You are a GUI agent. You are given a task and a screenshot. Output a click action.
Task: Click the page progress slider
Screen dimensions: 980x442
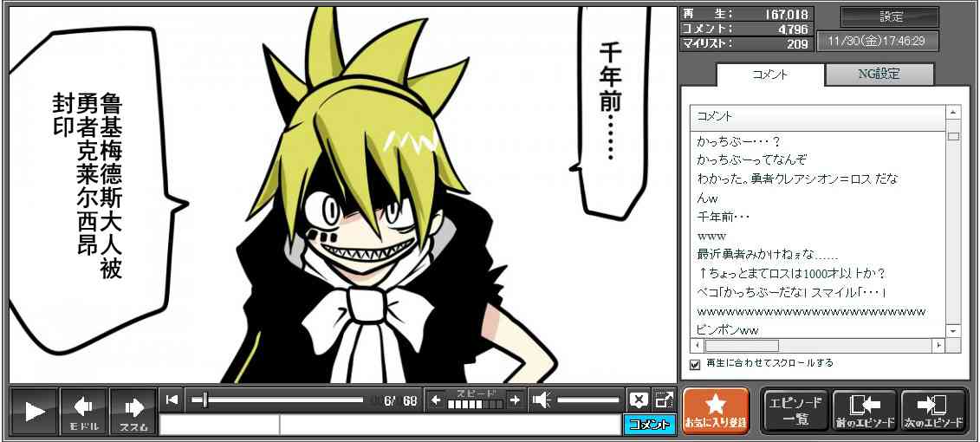click(277, 400)
